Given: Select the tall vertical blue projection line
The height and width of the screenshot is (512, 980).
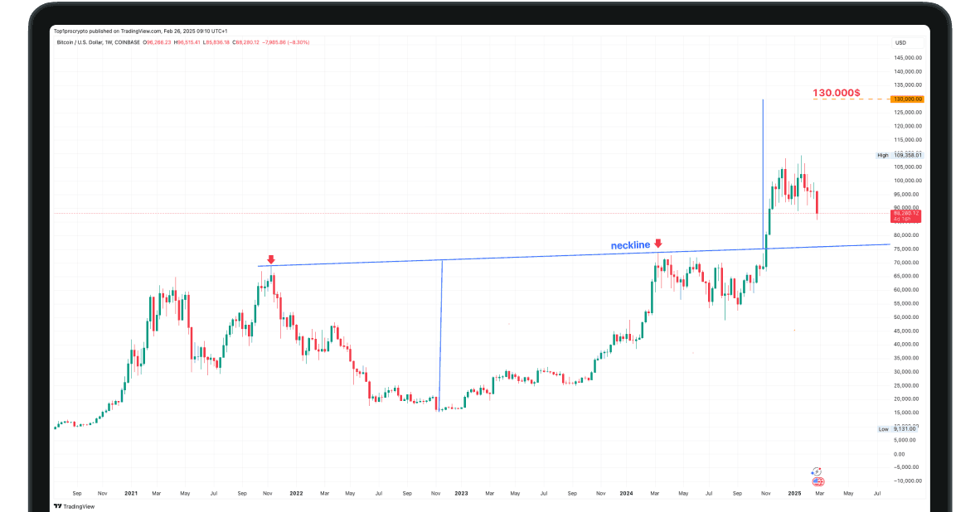Looking at the screenshot, I should tap(763, 166).
